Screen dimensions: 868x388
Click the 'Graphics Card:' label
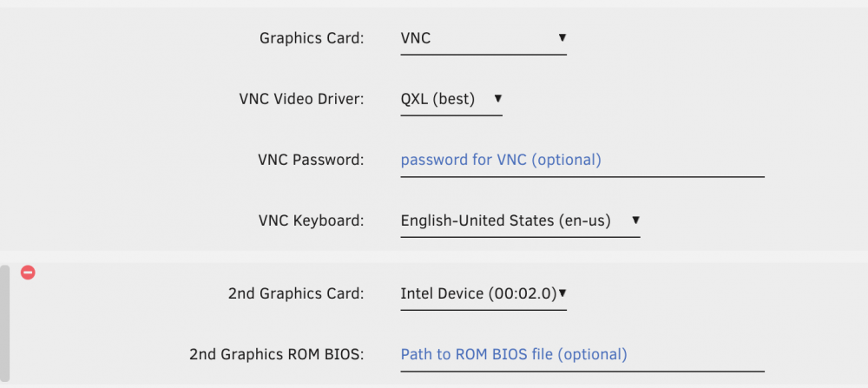312,38
